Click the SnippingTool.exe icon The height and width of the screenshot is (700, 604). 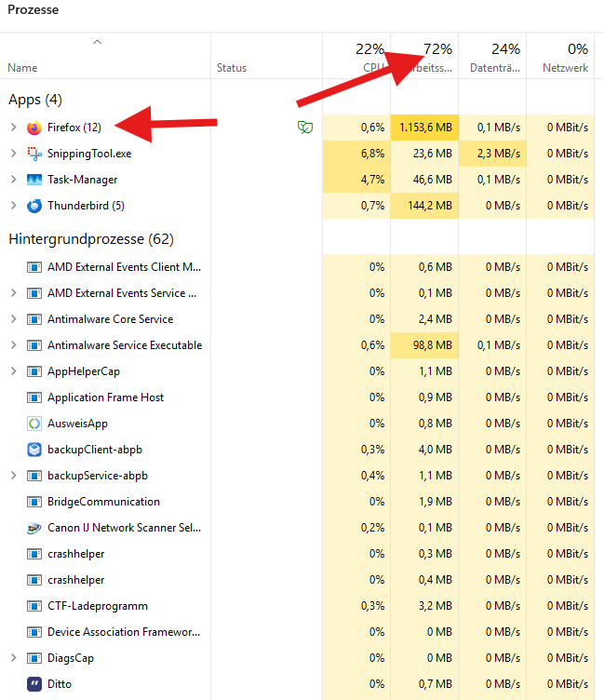pos(34,153)
